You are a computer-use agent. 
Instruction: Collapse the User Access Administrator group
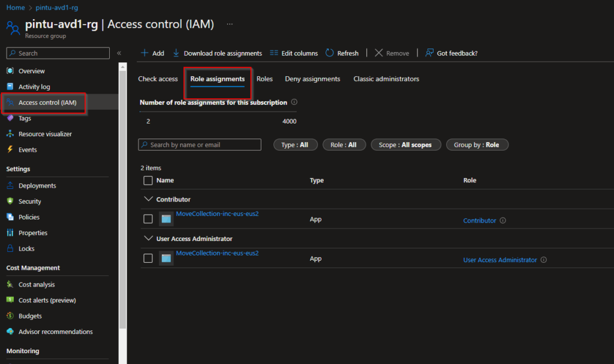(149, 238)
